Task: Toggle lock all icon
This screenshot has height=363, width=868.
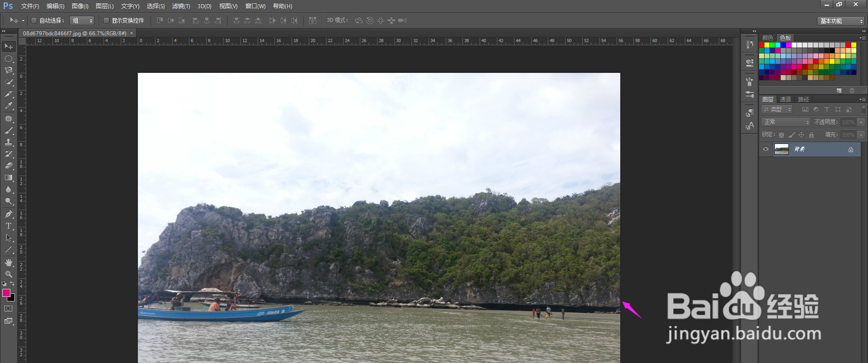Action: pyautogui.click(x=811, y=135)
